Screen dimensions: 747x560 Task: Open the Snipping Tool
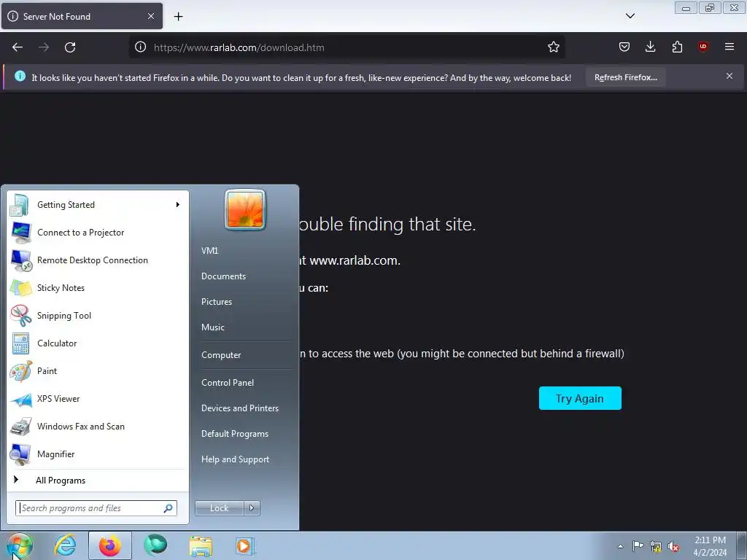pyautogui.click(x=98, y=315)
